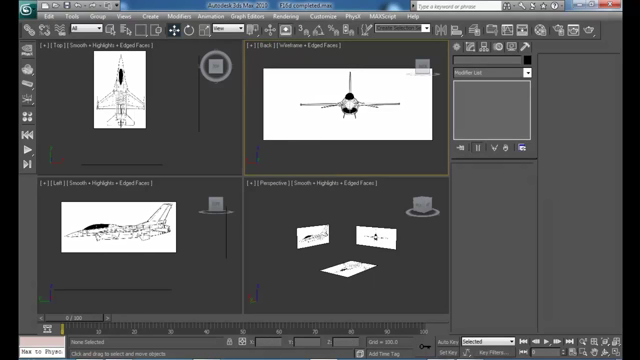
Task: Open Reference Coordinate System View dropdown
Action: point(228,28)
